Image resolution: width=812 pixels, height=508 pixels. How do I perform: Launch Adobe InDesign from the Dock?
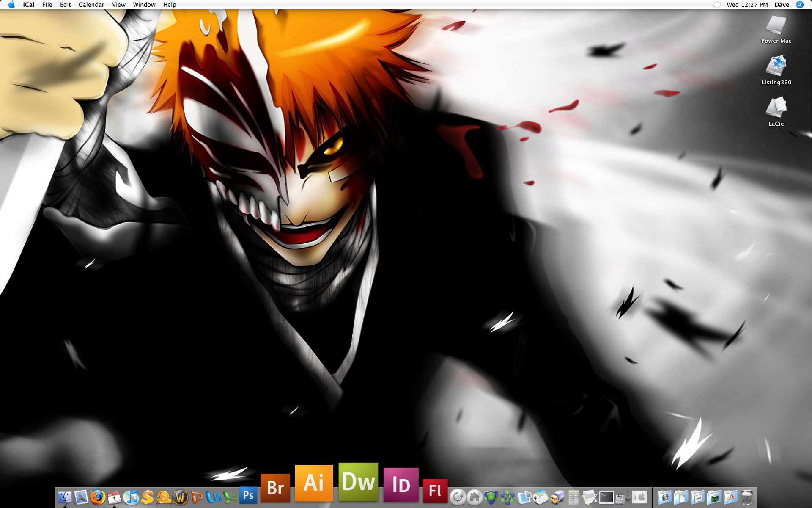(401, 485)
